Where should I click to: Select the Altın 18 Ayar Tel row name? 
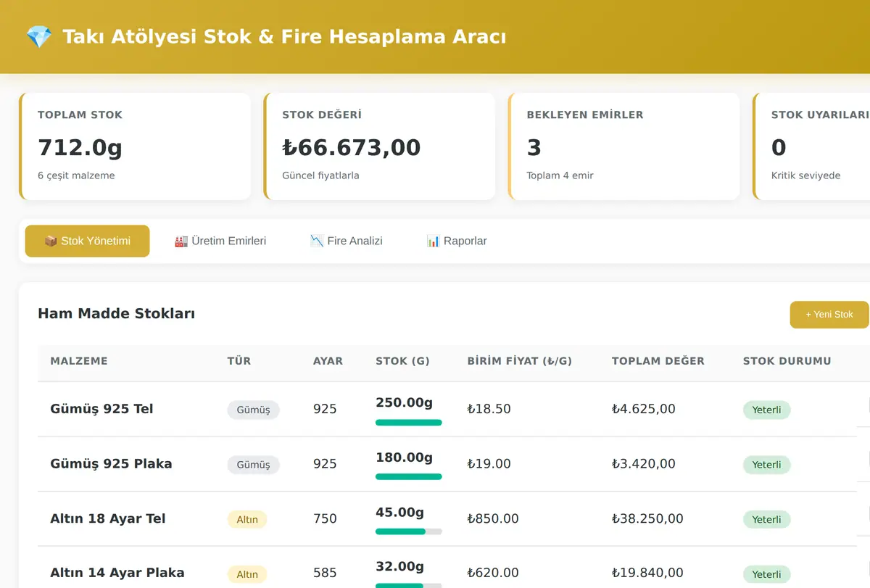pyautogui.click(x=108, y=518)
